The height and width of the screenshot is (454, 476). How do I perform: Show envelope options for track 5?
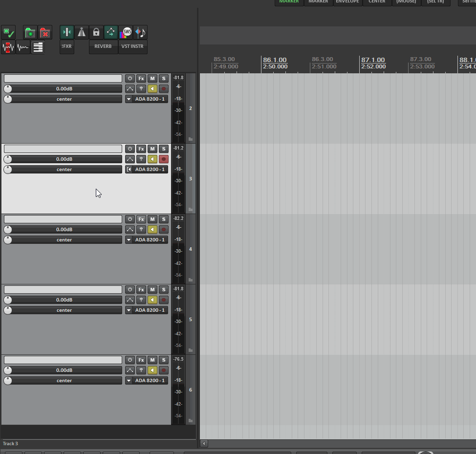(130, 300)
